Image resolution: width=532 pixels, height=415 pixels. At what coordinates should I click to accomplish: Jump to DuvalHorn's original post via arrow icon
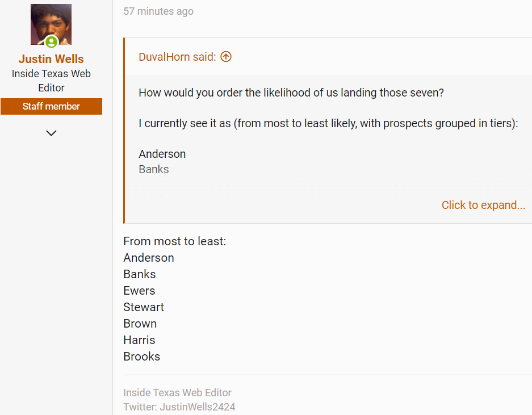coord(226,57)
